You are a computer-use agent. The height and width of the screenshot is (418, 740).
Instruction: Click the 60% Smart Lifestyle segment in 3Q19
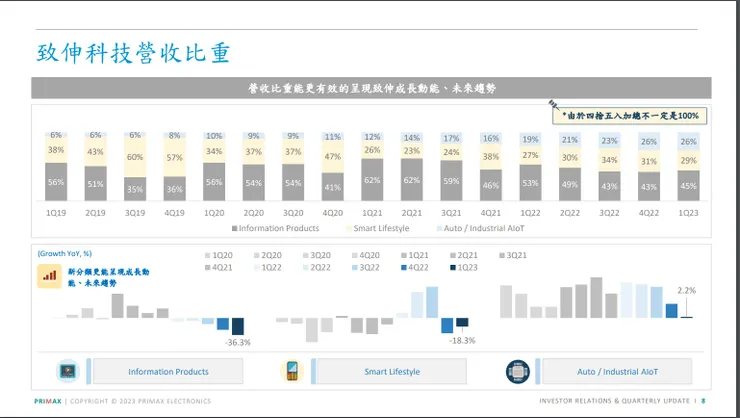point(135,158)
